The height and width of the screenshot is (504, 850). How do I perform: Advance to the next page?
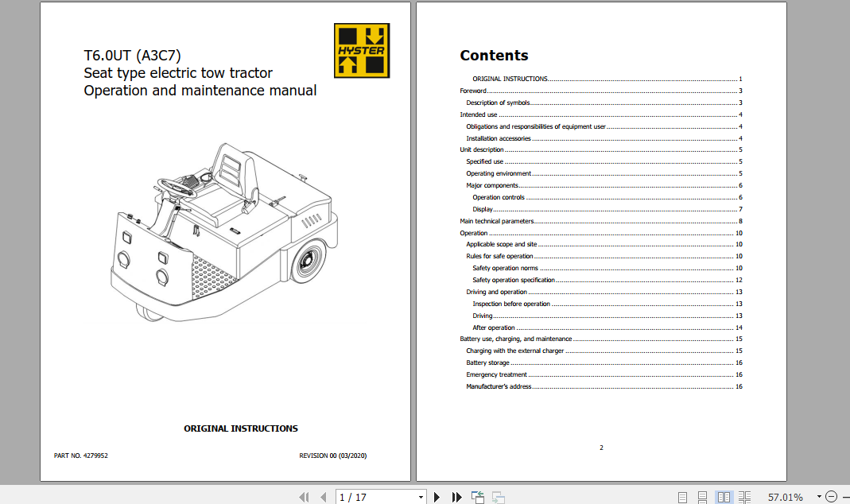click(x=438, y=497)
